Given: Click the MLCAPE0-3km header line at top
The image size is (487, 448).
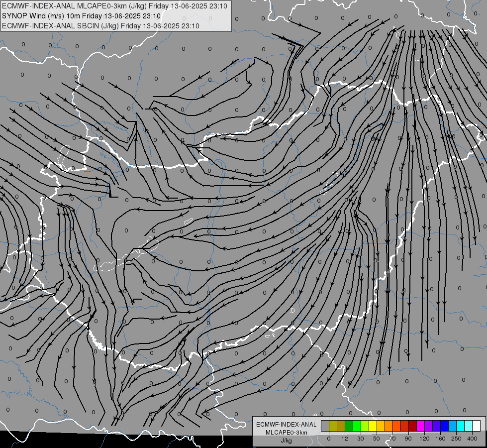Looking at the screenshot, I should coord(114,6).
